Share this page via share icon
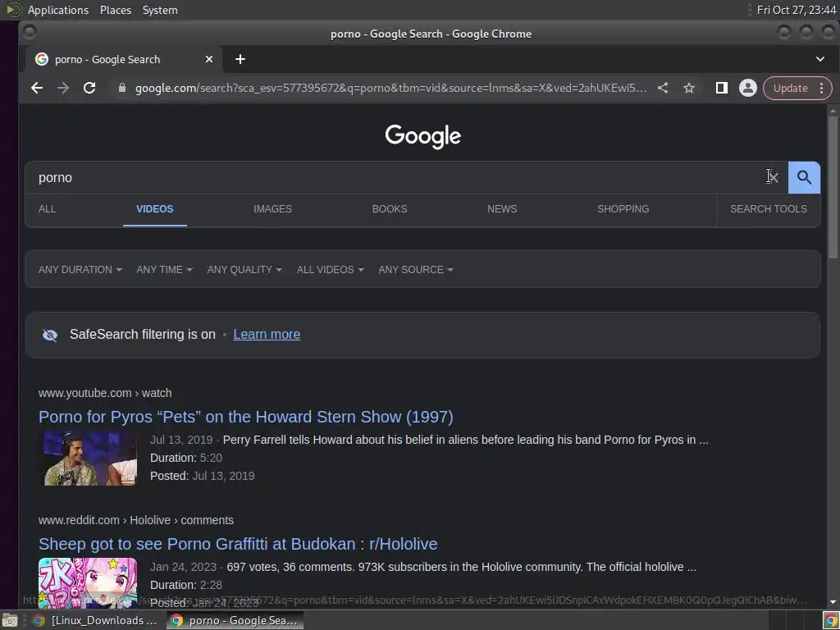 coord(663,88)
